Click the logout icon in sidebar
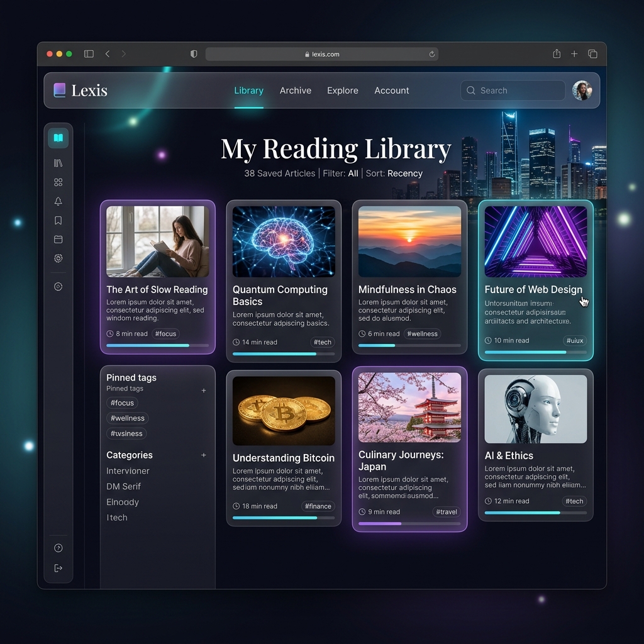Screen dimensions: 644x644 (x=58, y=568)
